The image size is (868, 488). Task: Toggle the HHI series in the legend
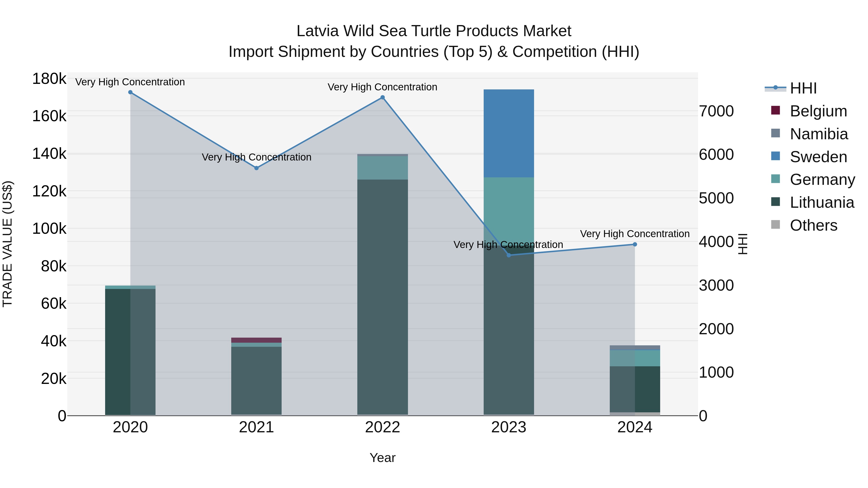coord(791,88)
